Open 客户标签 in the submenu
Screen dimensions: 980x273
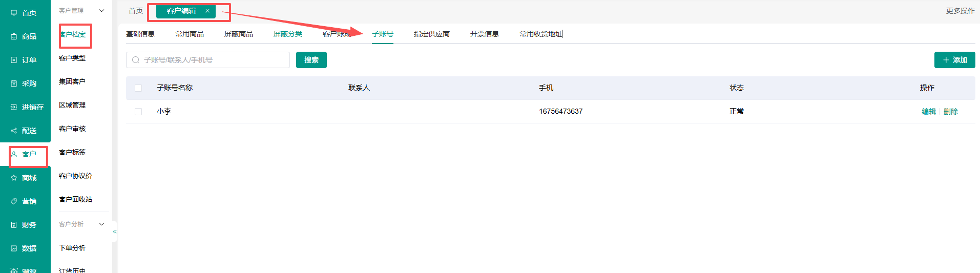pyautogui.click(x=72, y=152)
